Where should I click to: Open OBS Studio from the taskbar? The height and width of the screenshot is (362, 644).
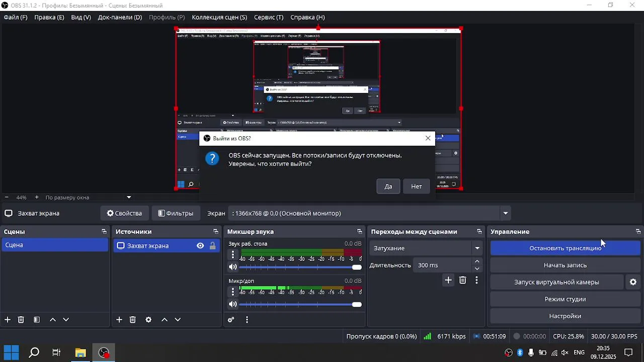104,353
